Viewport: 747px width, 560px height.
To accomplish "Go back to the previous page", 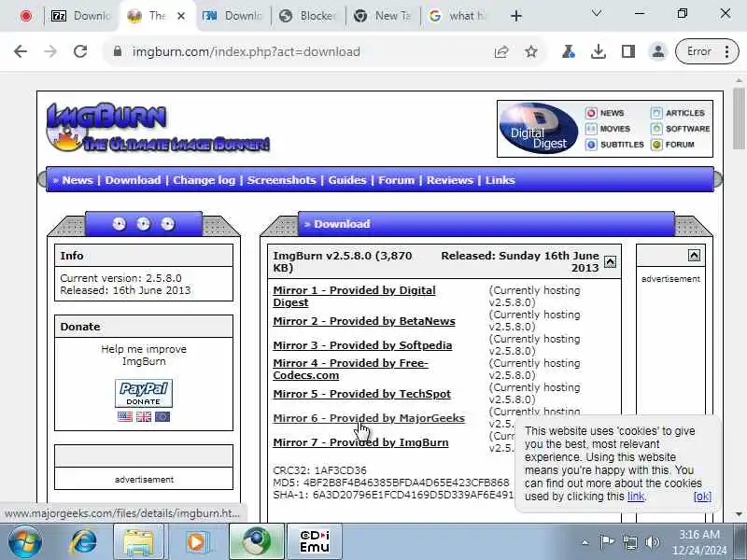I will pos(21,51).
